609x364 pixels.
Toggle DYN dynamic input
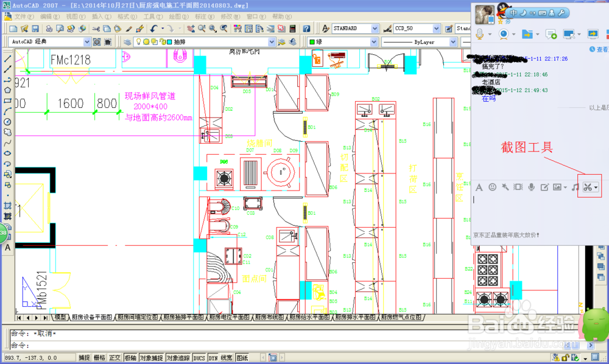click(x=213, y=358)
